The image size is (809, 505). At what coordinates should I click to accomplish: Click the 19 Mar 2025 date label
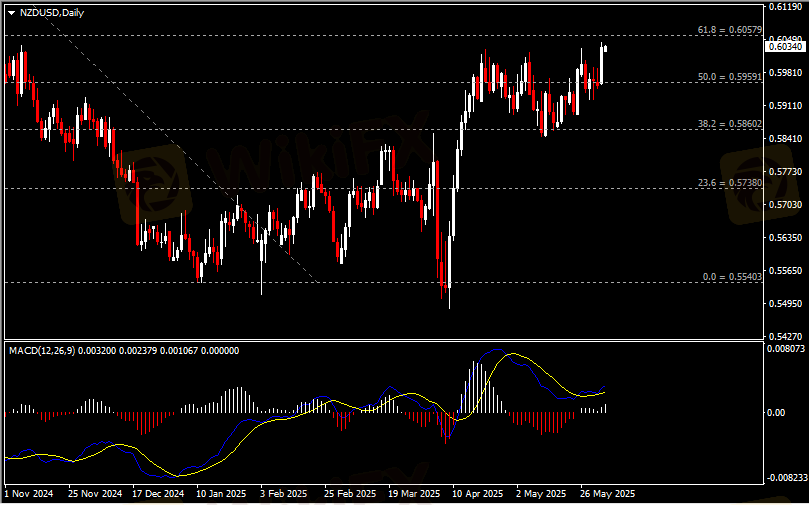[414, 494]
